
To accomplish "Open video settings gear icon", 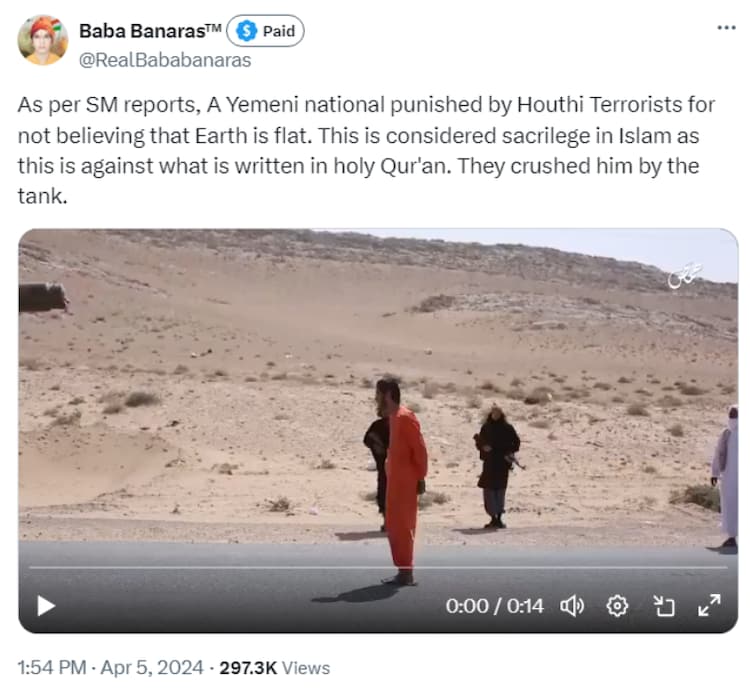I will coord(617,606).
